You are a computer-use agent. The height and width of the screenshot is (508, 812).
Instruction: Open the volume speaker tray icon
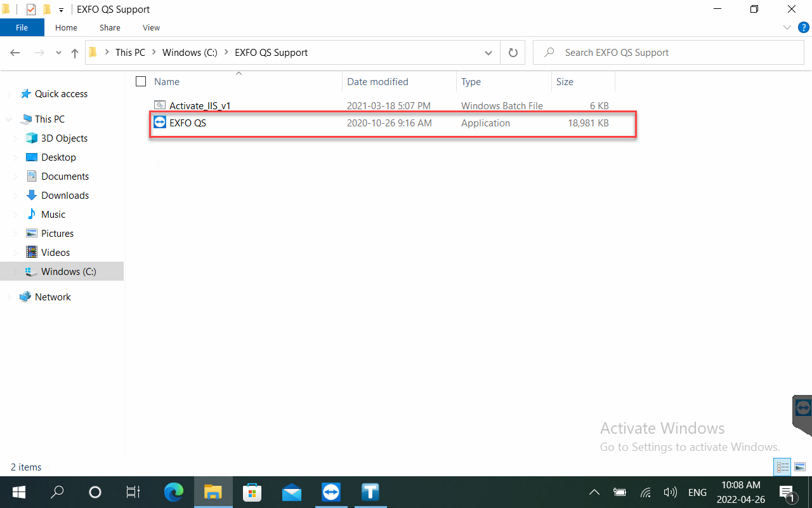coord(670,492)
